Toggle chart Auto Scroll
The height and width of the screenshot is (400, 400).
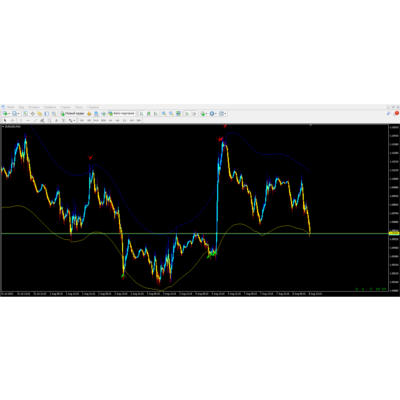187,113
